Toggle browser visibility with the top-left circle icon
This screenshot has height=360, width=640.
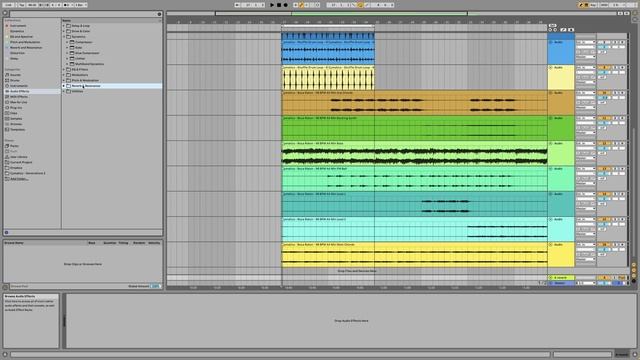[5, 13]
